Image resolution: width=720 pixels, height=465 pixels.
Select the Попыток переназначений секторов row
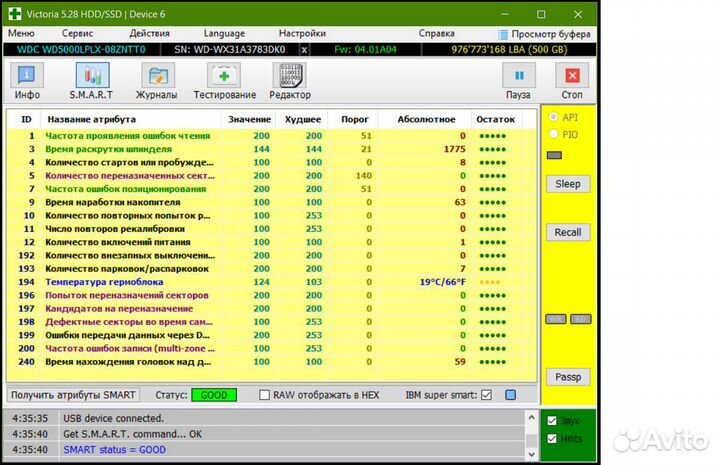[x=271, y=296]
